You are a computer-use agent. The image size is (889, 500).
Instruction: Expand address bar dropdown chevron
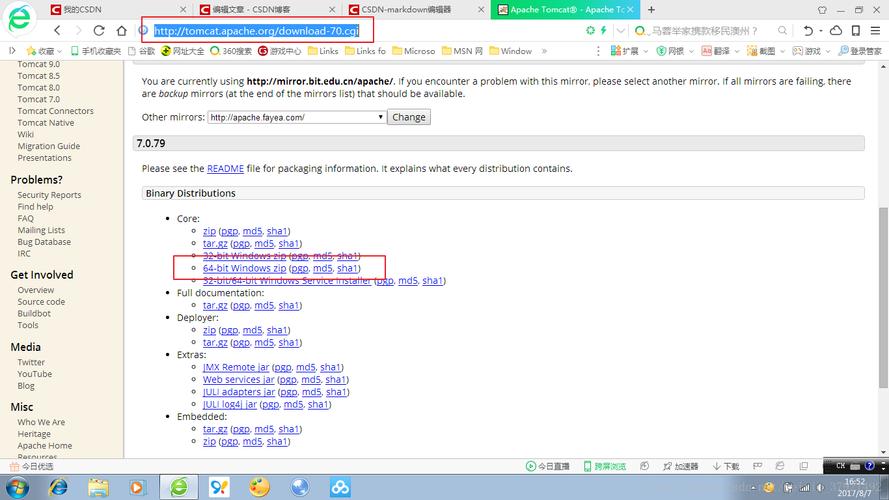pos(621,30)
